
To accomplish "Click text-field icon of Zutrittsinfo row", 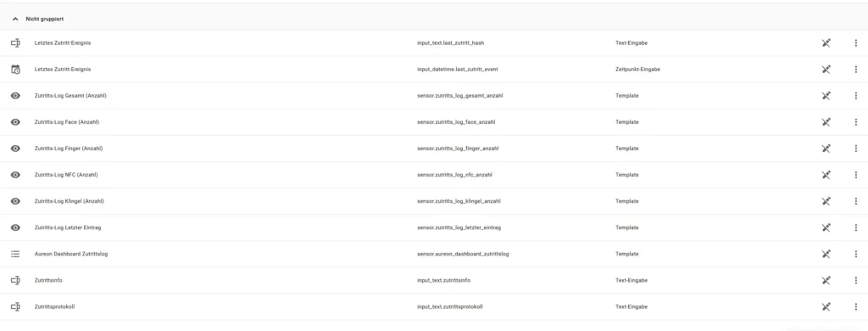I will [15, 280].
